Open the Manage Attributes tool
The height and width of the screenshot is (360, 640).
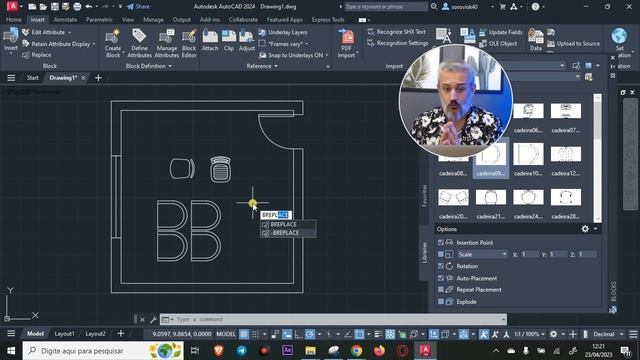click(167, 43)
